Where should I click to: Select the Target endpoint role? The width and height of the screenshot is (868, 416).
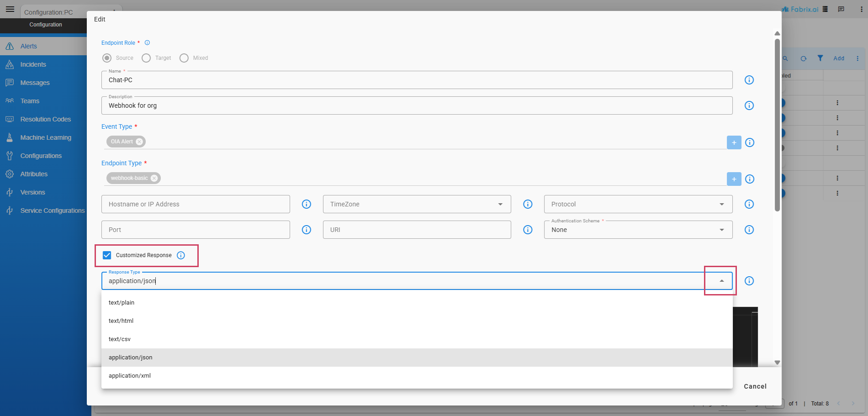point(146,58)
